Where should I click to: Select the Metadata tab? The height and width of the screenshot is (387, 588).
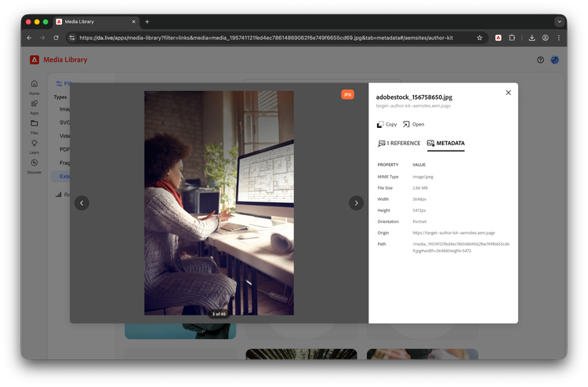pyautogui.click(x=445, y=144)
